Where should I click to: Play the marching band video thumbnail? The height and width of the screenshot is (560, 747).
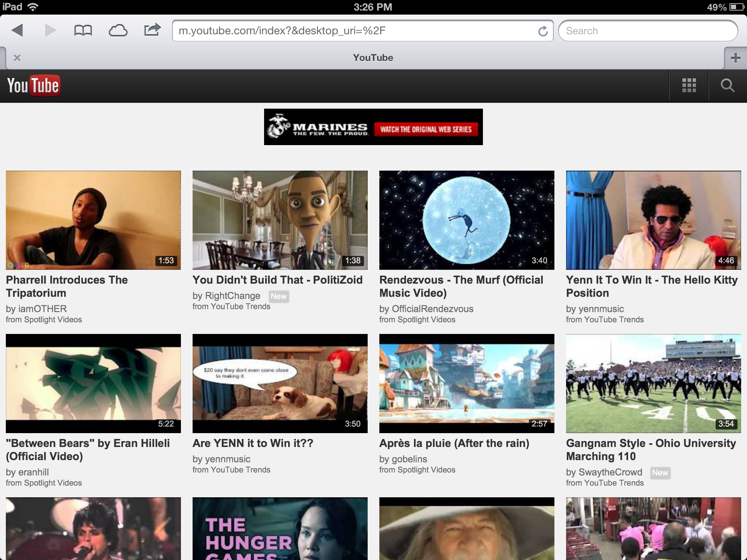click(654, 384)
